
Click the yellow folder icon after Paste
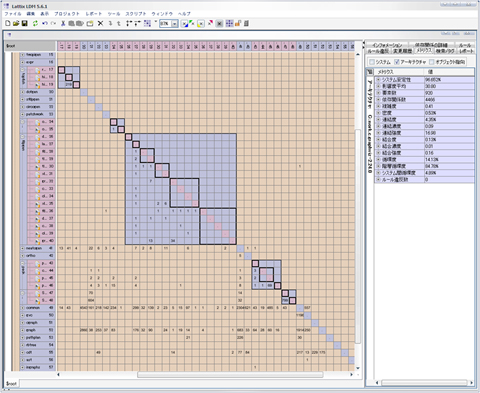pyautogui.click(x=90, y=23)
